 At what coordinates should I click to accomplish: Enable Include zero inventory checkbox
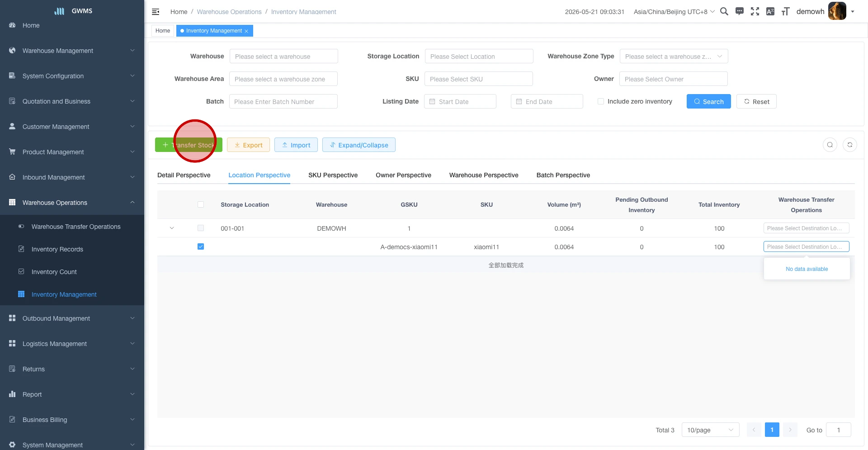[x=601, y=101]
